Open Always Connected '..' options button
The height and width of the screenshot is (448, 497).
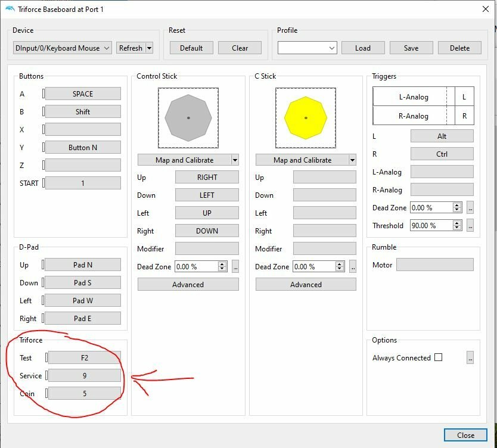(470, 357)
